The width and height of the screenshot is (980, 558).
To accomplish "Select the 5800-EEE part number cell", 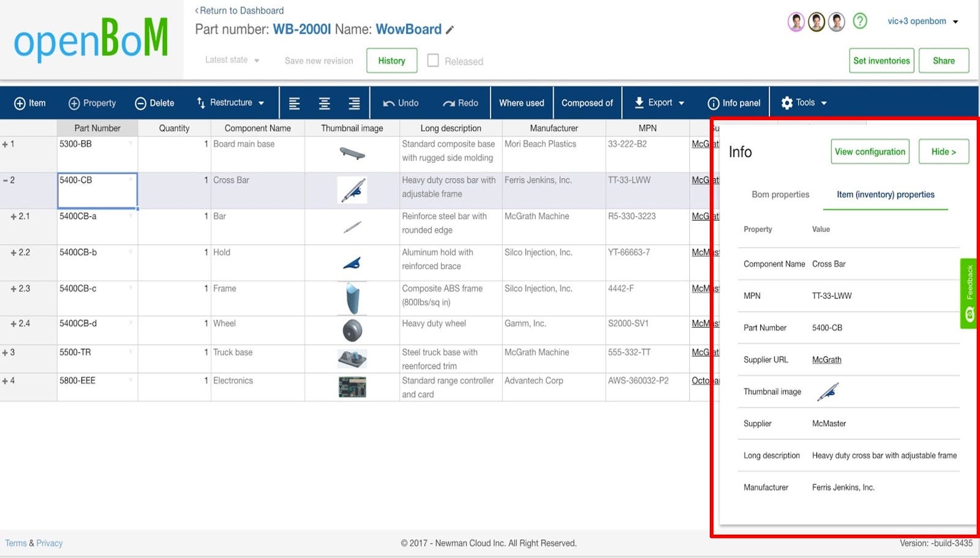I will click(x=97, y=387).
